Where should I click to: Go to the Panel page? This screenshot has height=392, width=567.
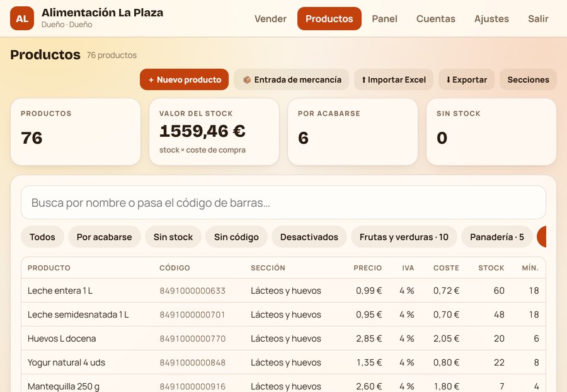click(x=384, y=19)
